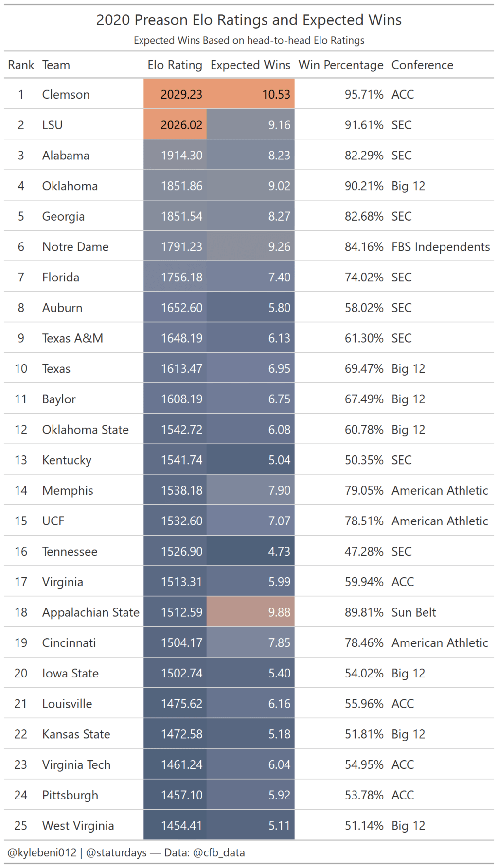Select Tennessee's 4.73 expected wins cell
Viewport: 498px width, 868px height.
tap(250, 552)
